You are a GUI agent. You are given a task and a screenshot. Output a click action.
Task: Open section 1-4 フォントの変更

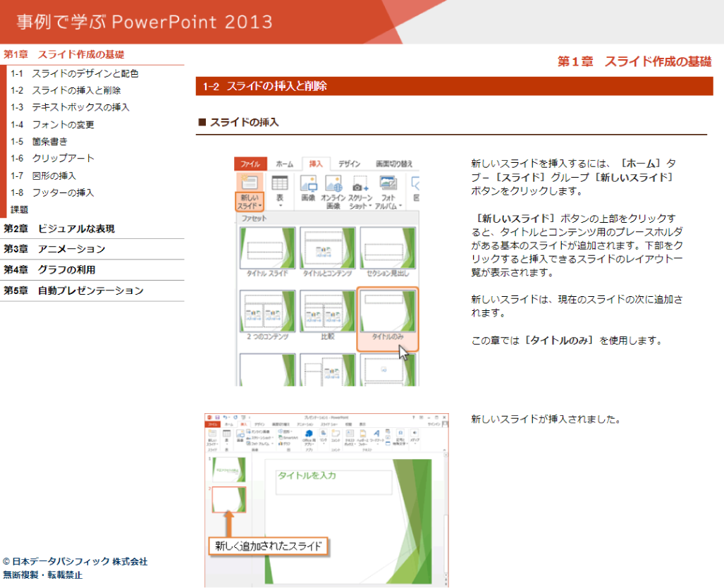(52, 125)
